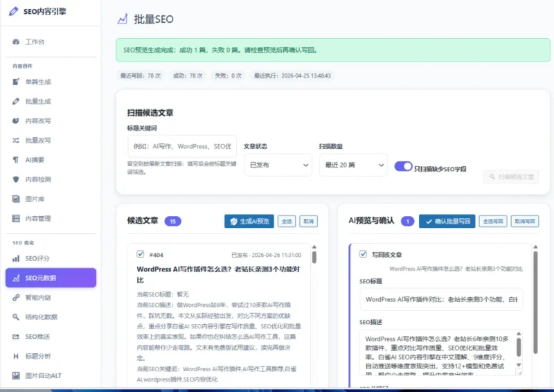The width and height of the screenshot is (554, 392).
Task: Go to 工作台 menu item
Action: coord(51,42)
